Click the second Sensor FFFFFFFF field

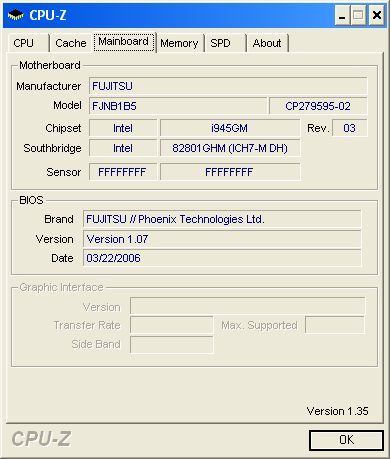pyautogui.click(x=230, y=172)
